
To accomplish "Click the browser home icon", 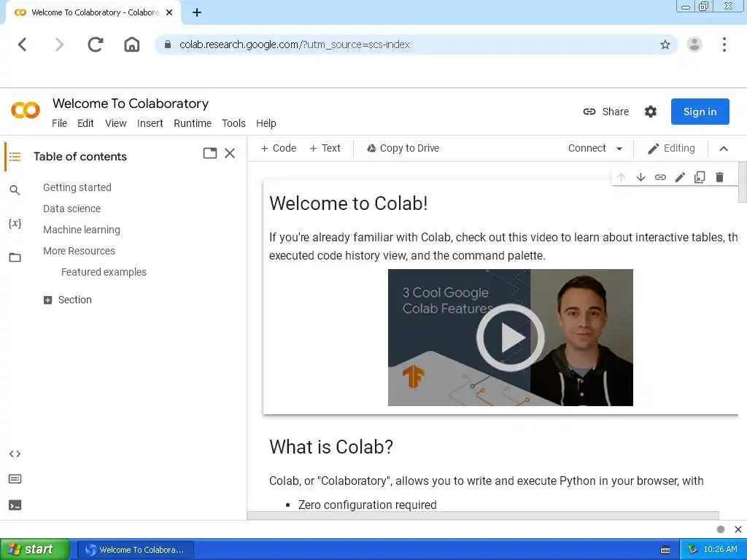I will click(x=132, y=44).
